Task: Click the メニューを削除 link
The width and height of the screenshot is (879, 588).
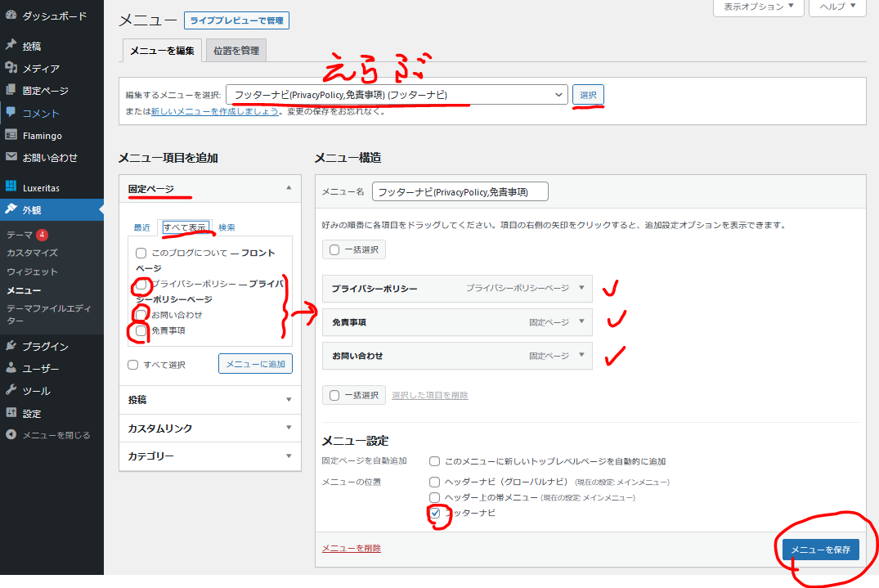Action: [x=351, y=548]
